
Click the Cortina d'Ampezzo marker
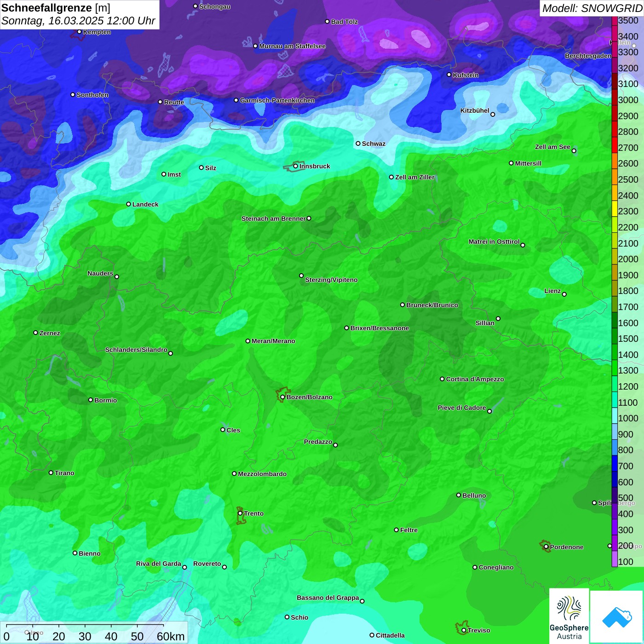coord(442,379)
